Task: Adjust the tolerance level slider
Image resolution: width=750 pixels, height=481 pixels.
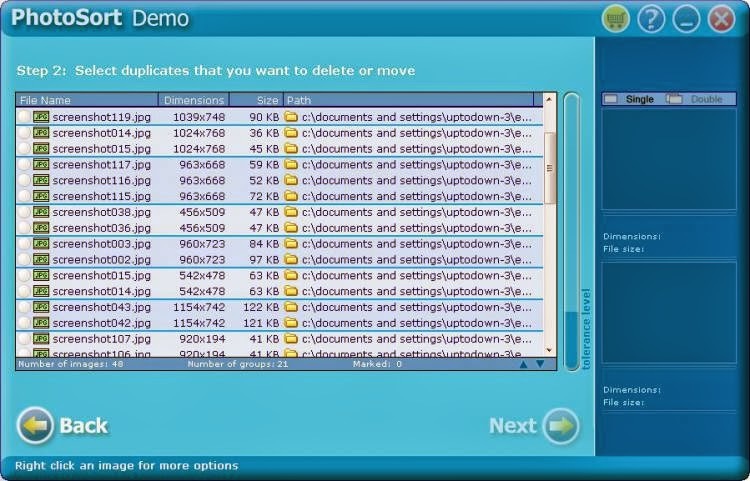Action: pyautogui.click(x=572, y=232)
